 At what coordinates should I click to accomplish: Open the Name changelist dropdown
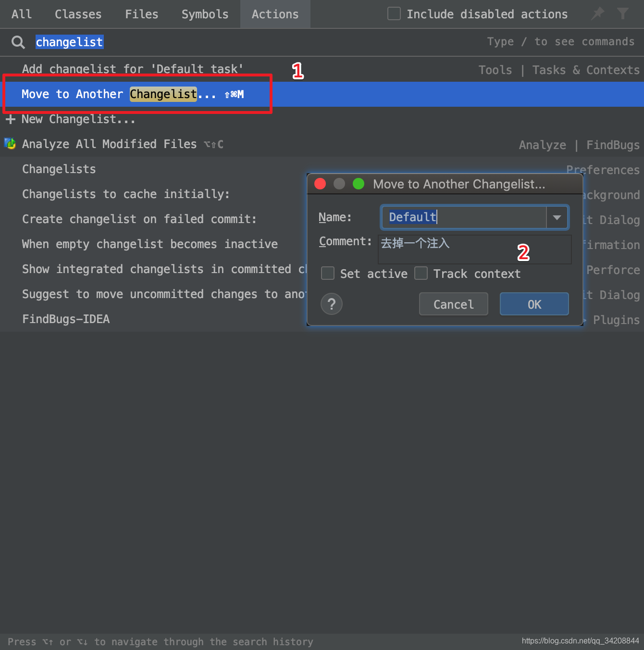click(x=557, y=217)
